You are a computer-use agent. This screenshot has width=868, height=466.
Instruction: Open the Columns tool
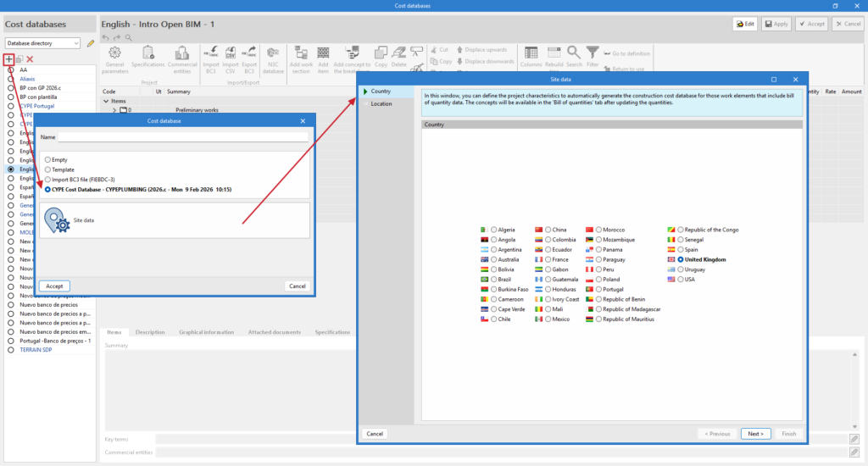[531, 57]
